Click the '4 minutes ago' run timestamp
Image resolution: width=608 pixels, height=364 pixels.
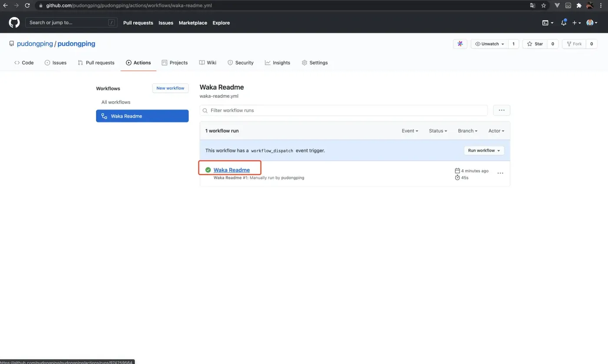[x=475, y=171]
